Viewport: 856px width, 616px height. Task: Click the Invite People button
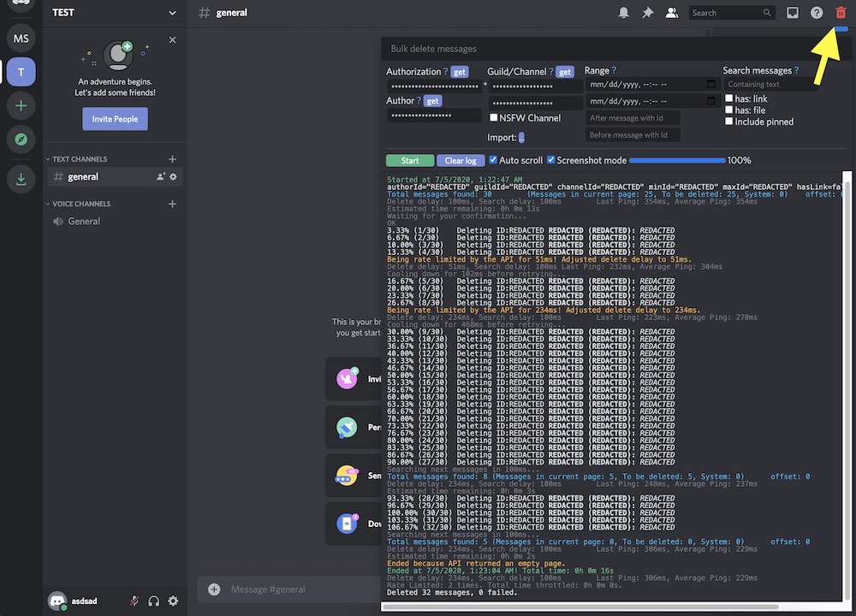pyautogui.click(x=115, y=119)
